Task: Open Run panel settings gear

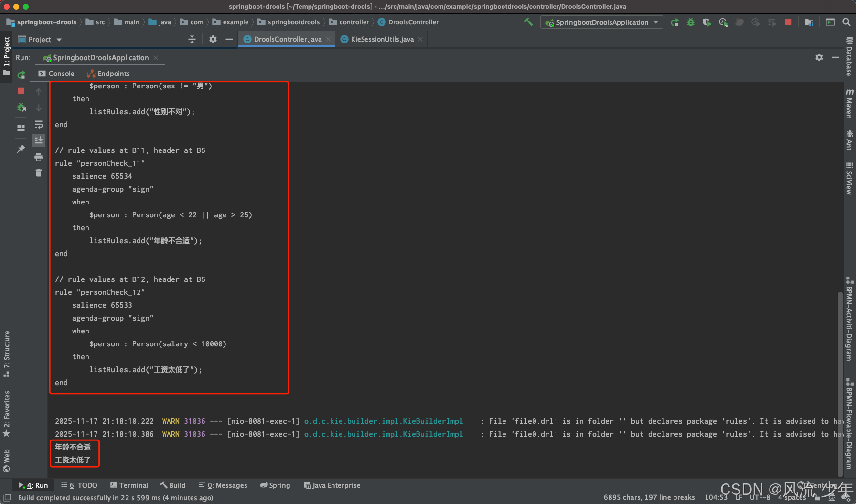Action: click(x=819, y=57)
